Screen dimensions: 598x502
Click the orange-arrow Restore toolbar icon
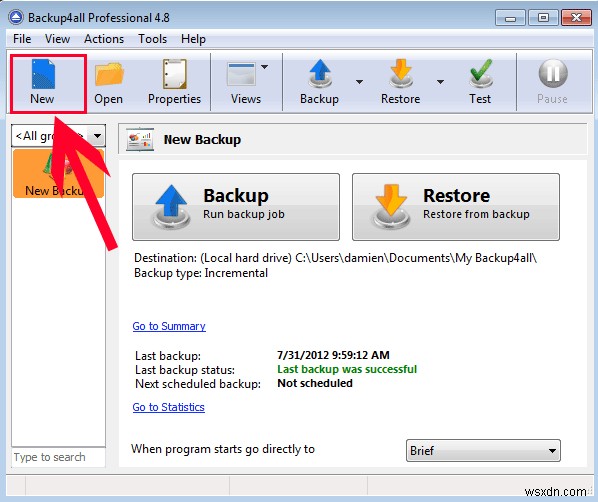click(401, 73)
